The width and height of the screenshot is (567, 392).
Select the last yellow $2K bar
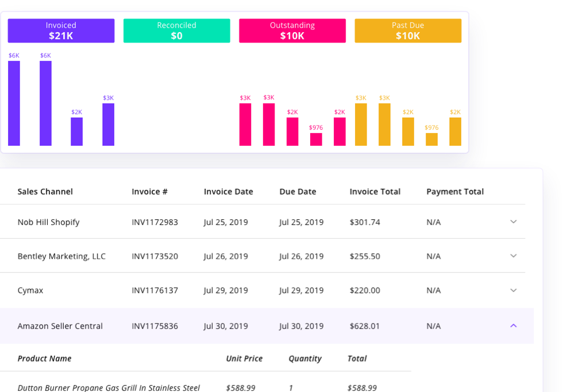click(x=455, y=129)
